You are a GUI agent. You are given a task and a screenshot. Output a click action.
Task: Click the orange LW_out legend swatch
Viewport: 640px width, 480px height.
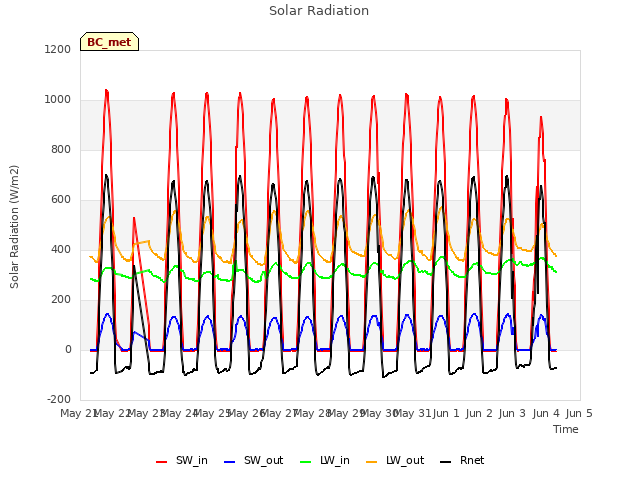pyautogui.click(x=372, y=462)
